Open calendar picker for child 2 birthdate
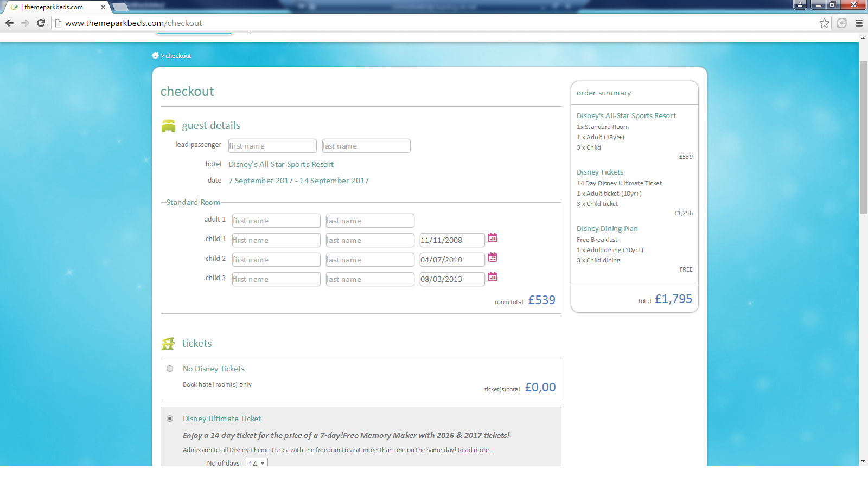868x502 pixels. 493,258
